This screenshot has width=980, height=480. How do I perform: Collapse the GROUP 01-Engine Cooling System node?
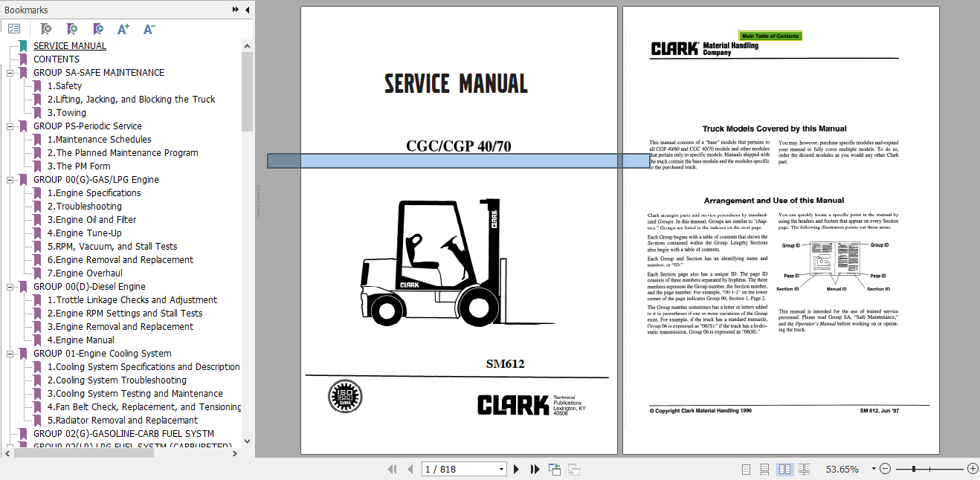[10, 354]
